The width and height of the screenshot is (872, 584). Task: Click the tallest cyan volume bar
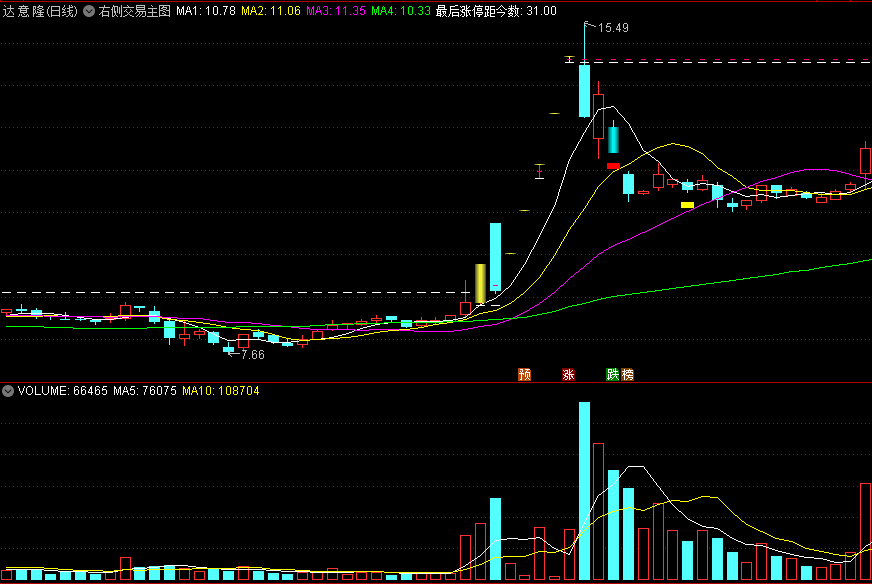tap(584, 491)
